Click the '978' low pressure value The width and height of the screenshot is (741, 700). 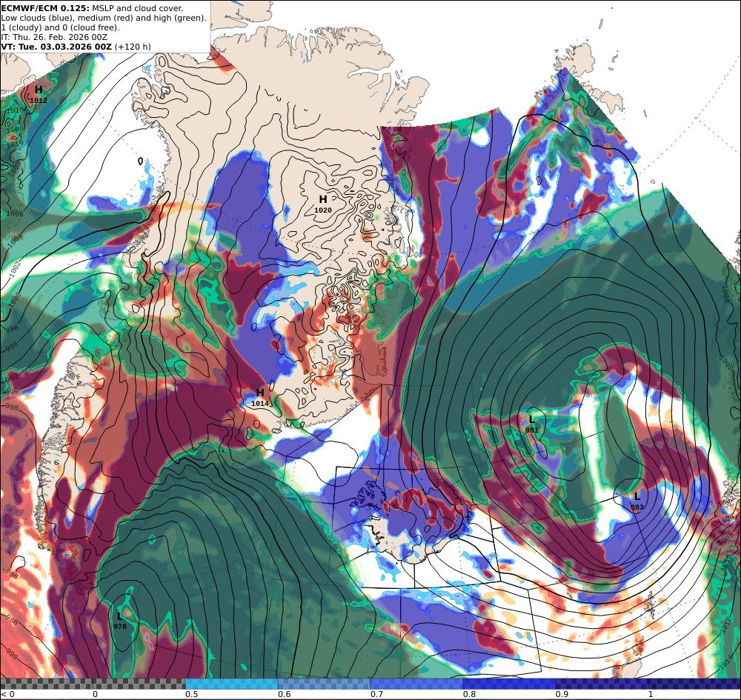(120, 627)
